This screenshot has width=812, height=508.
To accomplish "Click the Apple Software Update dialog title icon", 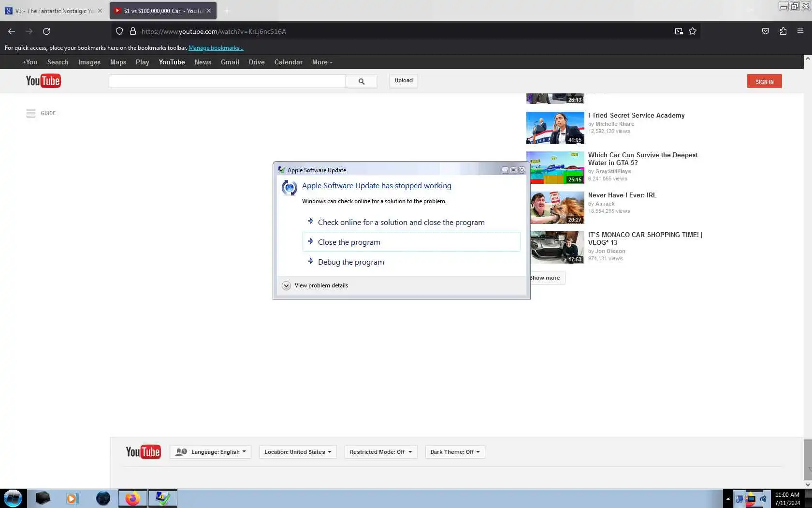I will click(x=282, y=170).
